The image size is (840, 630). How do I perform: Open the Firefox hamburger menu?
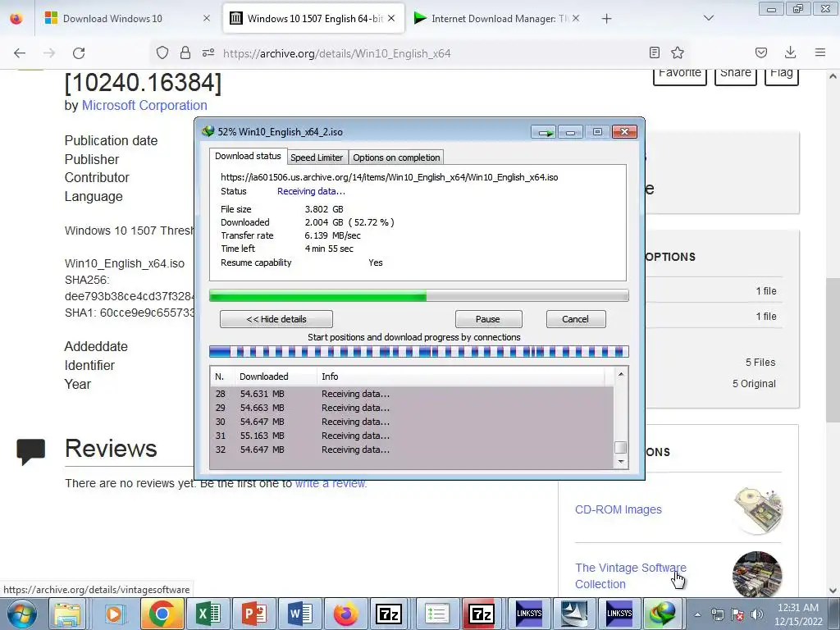pos(820,52)
